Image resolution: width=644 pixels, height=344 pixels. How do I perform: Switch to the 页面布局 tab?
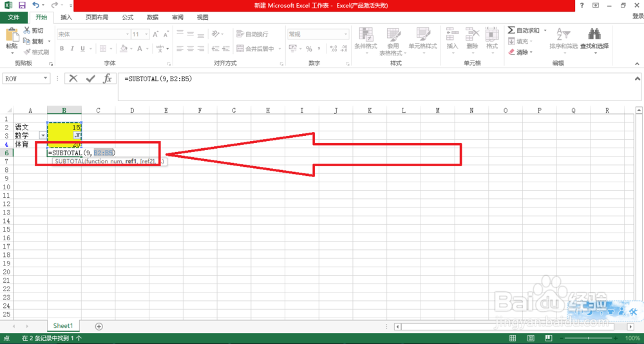pyautogui.click(x=97, y=17)
